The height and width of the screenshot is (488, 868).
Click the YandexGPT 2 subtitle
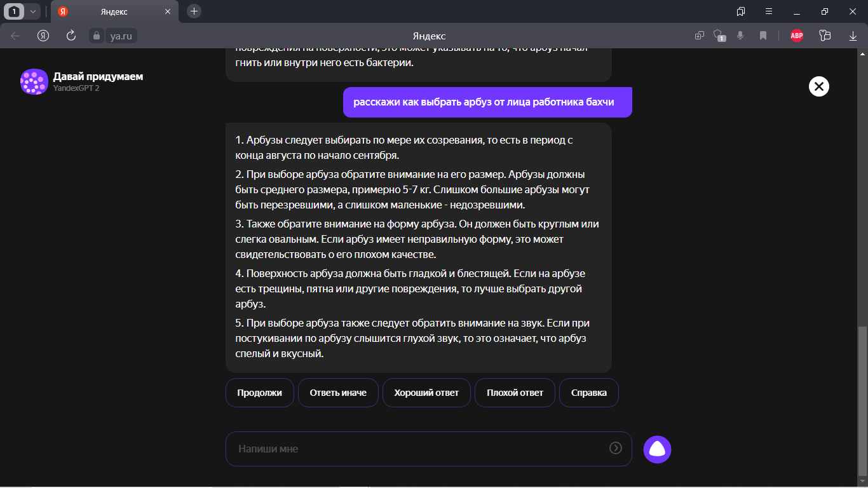tap(76, 88)
